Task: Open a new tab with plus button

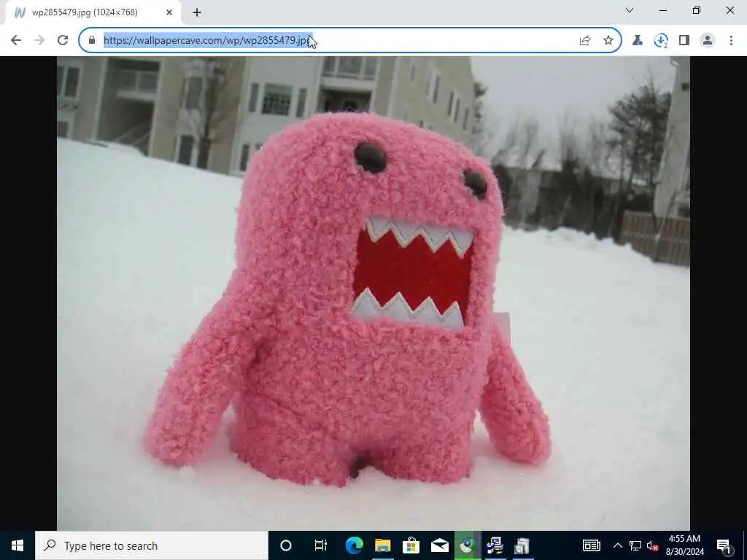Action: 197,12
